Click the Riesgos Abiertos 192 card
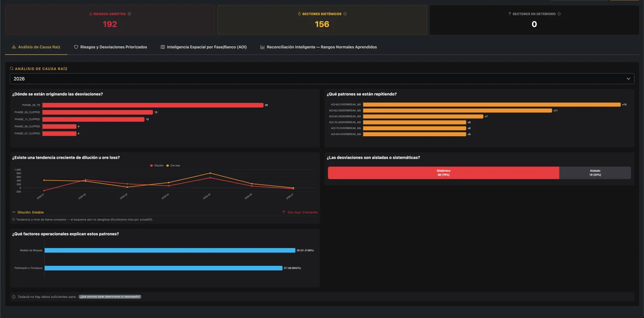 (110, 20)
